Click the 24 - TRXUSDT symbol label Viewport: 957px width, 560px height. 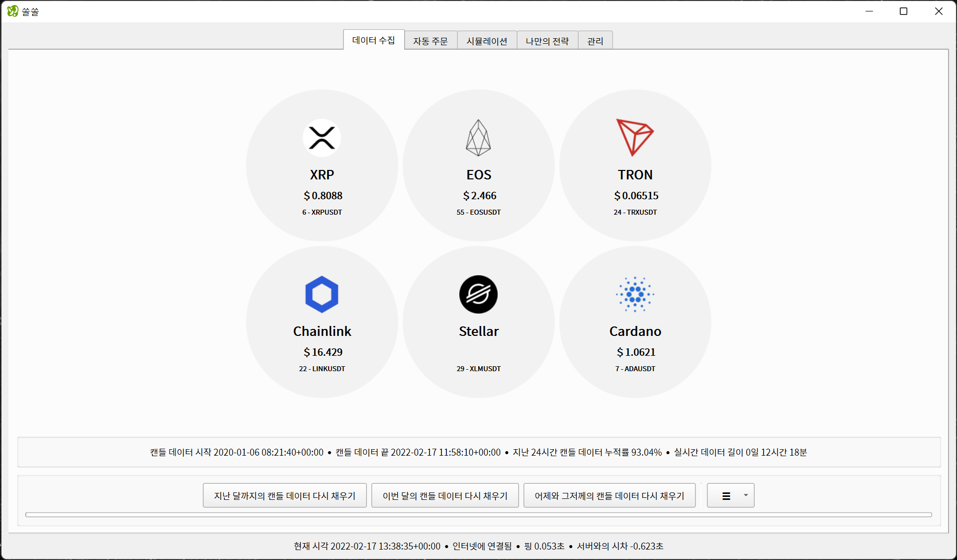click(635, 212)
